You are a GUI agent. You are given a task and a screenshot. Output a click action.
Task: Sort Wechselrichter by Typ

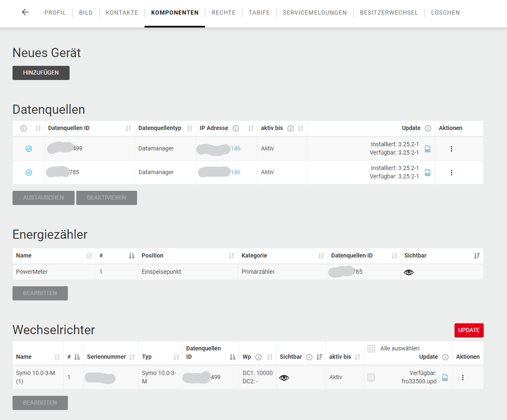click(x=176, y=357)
